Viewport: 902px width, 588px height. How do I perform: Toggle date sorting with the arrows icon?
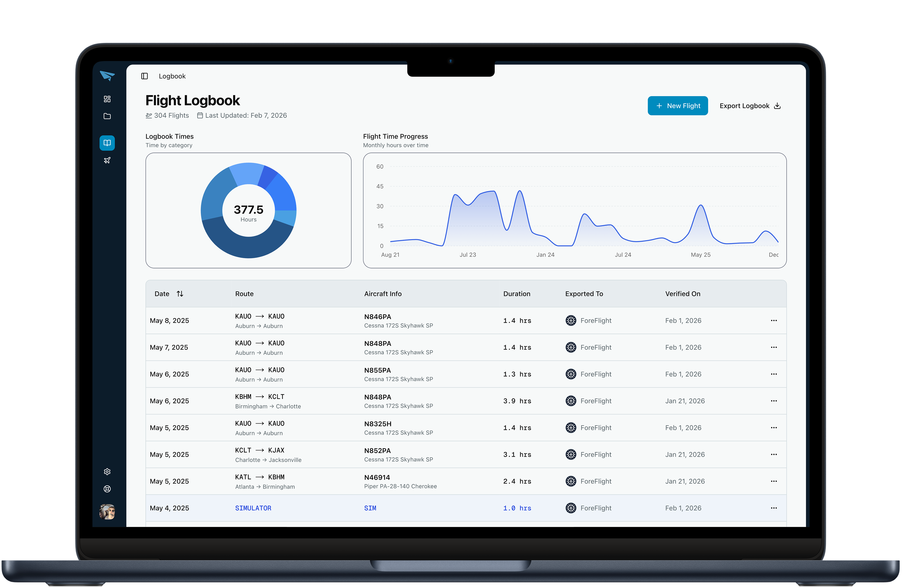[x=180, y=294]
